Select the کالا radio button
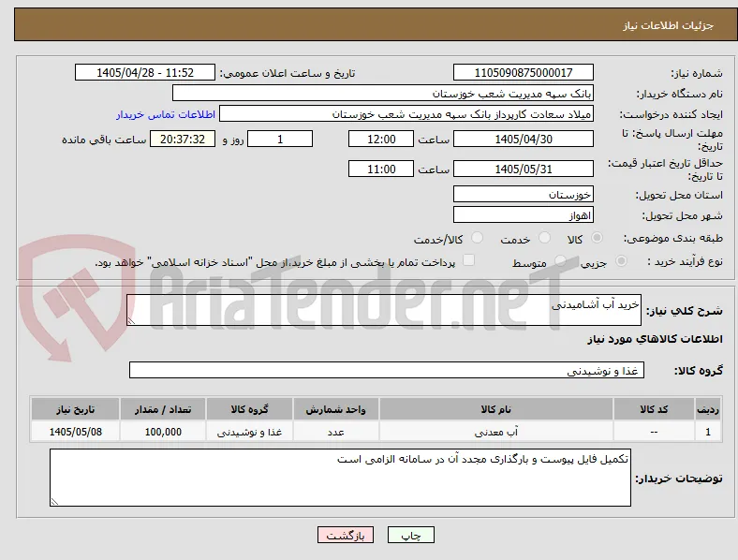Image resolution: width=738 pixels, height=560 pixels. [x=597, y=238]
